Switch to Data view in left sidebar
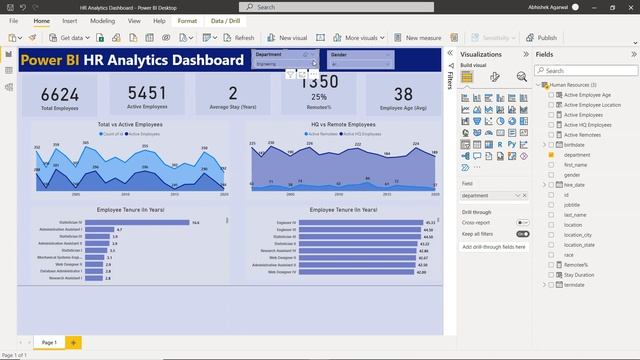 click(x=9, y=71)
